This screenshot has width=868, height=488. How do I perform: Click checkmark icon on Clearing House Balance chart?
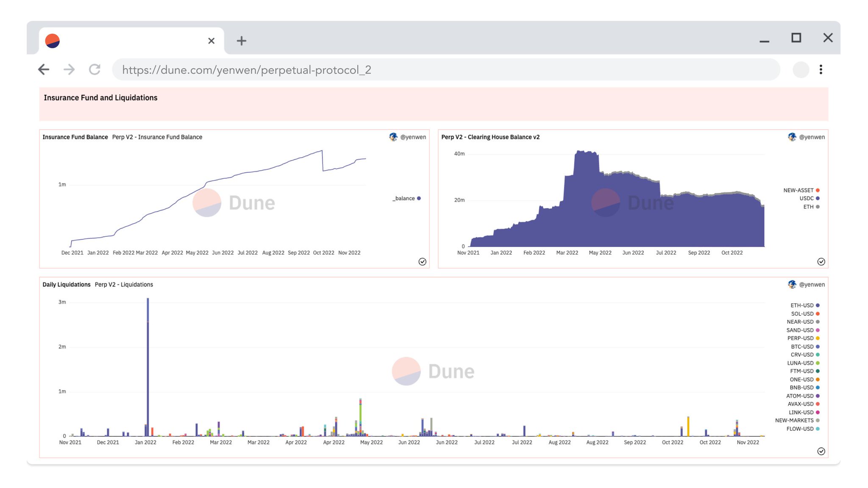tap(821, 262)
